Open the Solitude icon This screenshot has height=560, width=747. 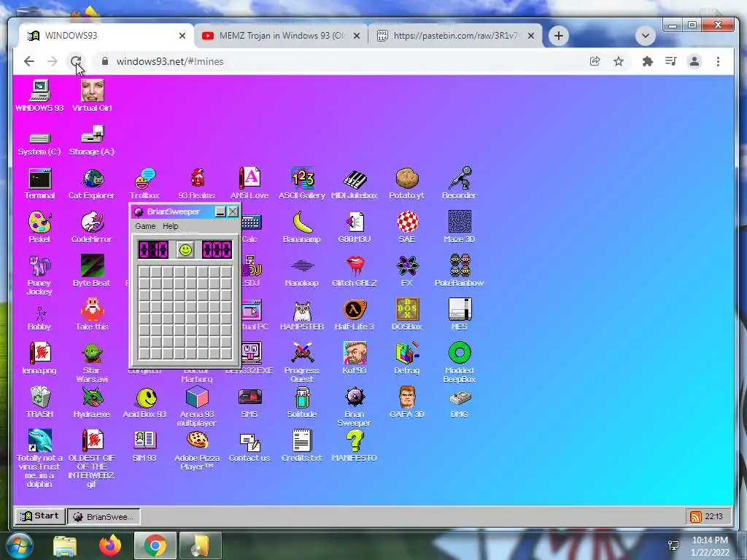coord(301,402)
